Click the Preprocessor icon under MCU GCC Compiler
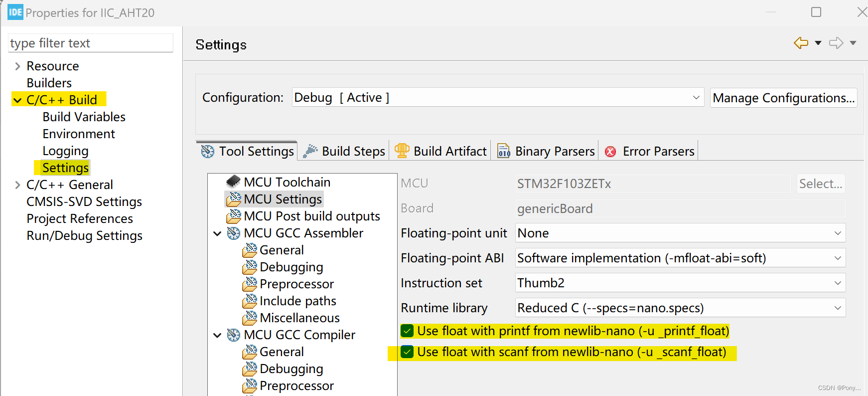868x396 pixels. click(x=250, y=386)
